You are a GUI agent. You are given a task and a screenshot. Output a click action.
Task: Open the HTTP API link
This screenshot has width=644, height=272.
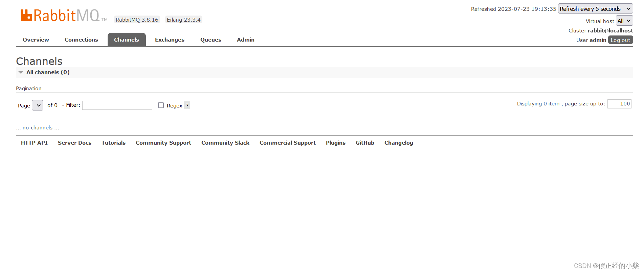click(x=34, y=143)
